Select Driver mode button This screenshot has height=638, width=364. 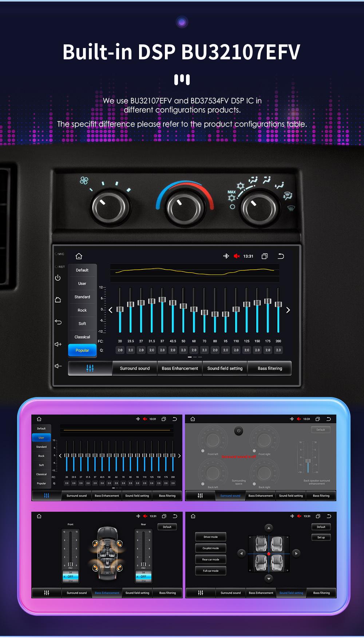210,537
